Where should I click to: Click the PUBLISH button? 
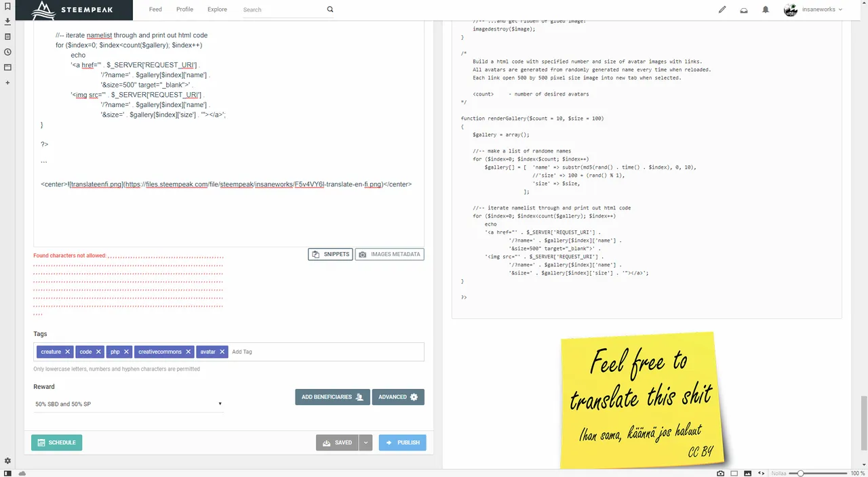[x=402, y=442]
